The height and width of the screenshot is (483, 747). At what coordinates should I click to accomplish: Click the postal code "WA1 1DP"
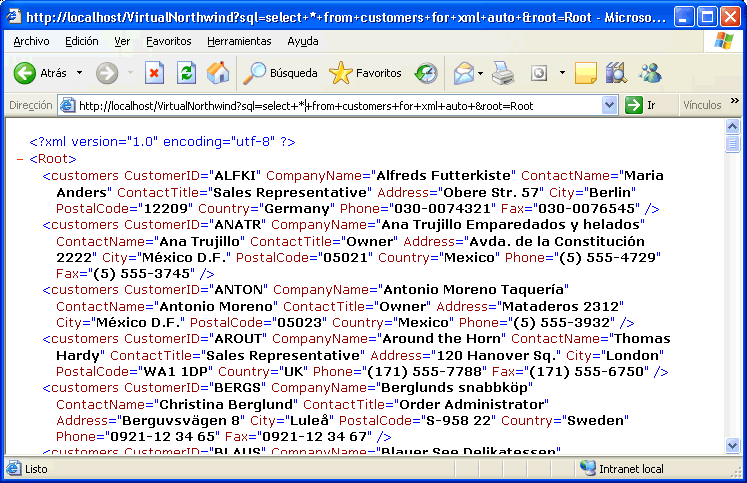pyautogui.click(x=176, y=372)
